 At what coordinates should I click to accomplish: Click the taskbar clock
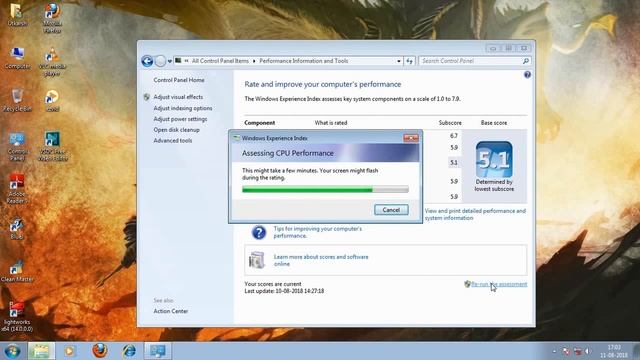point(614,351)
